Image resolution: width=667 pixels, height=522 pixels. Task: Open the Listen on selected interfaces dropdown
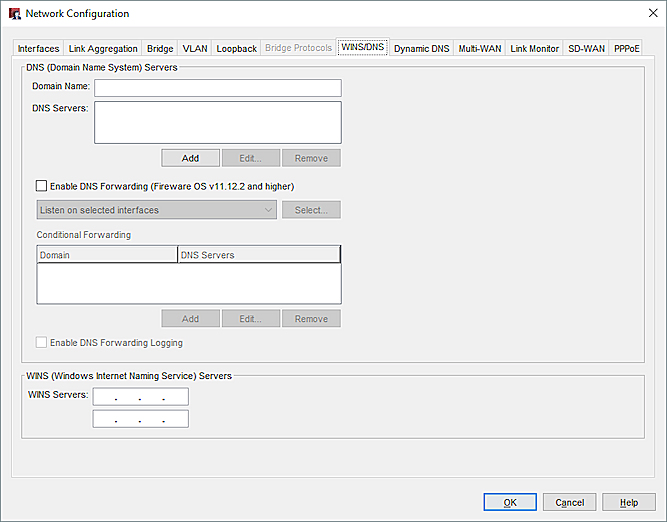click(157, 210)
